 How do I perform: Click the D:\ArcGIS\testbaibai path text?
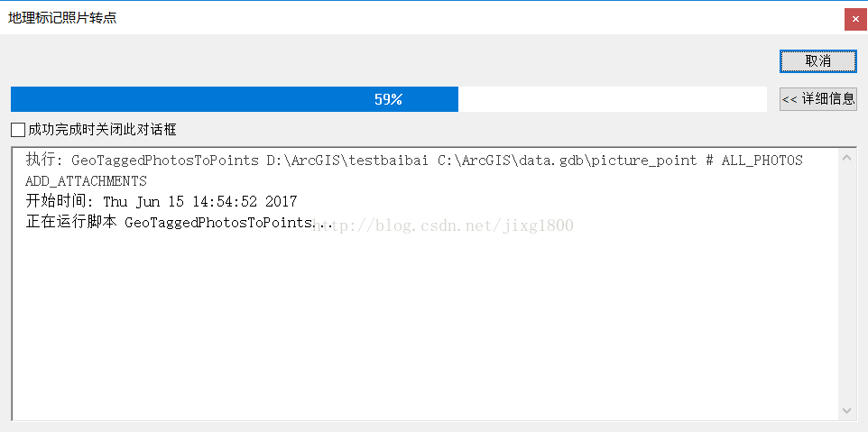[347, 161]
